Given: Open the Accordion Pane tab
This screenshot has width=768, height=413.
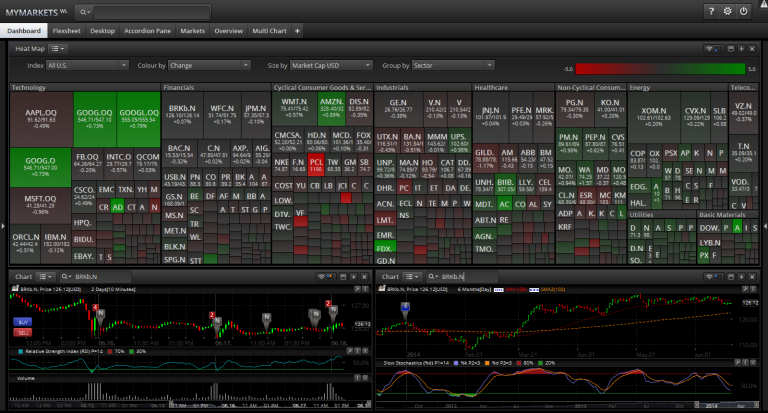Looking at the screenshot, I should pos(147,31).
